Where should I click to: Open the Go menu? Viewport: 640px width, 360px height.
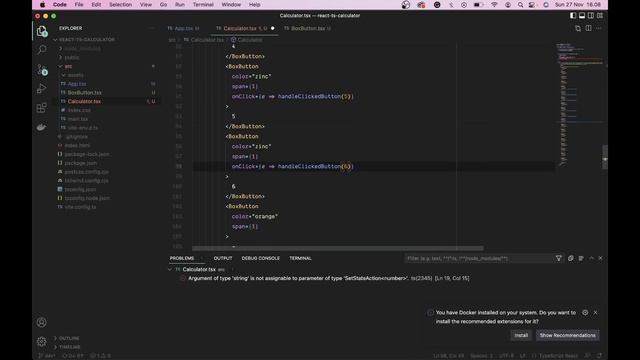click(163, 5)
